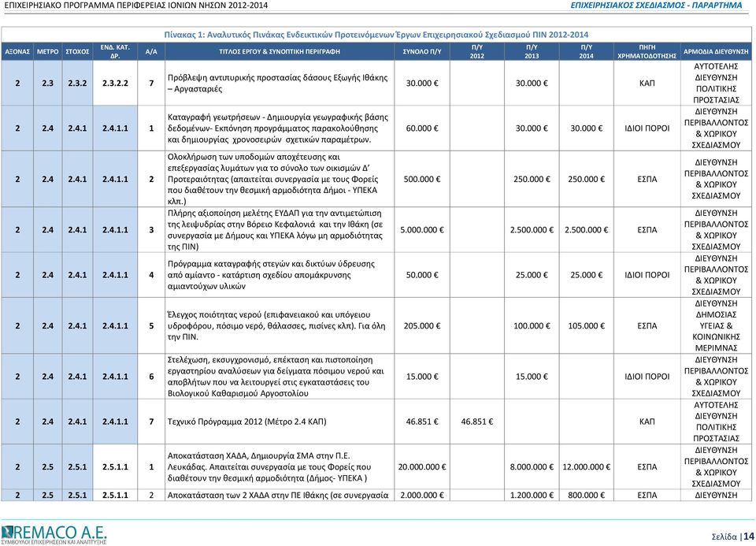Select the total budget cell '50.000 €'
Screen dimensions: 756x546
point(422,275)
